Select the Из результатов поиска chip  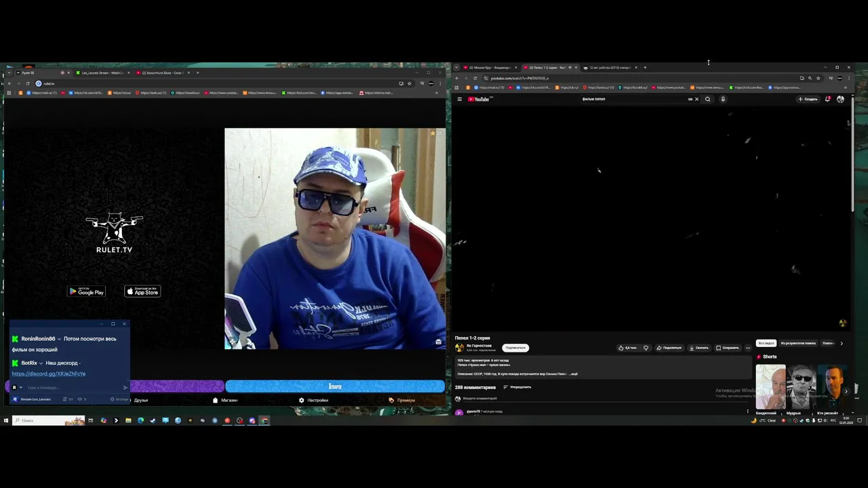[x=798, y=343]
